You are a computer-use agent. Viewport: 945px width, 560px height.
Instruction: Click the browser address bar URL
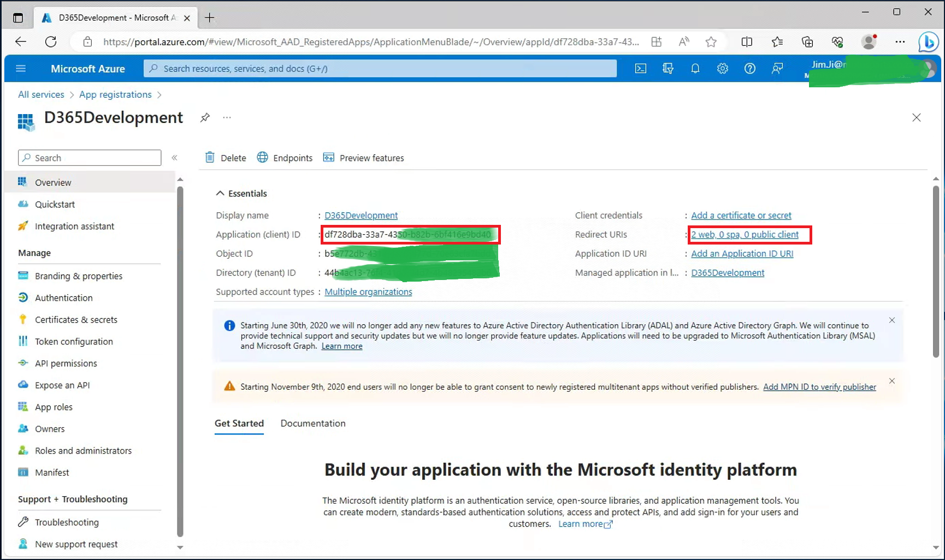pyautogui.click(x=371, y=41)
